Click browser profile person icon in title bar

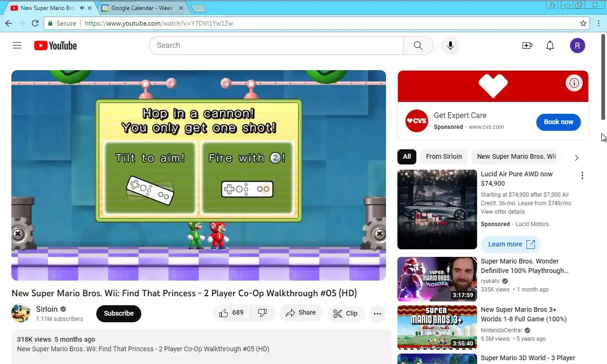(552, 5)
